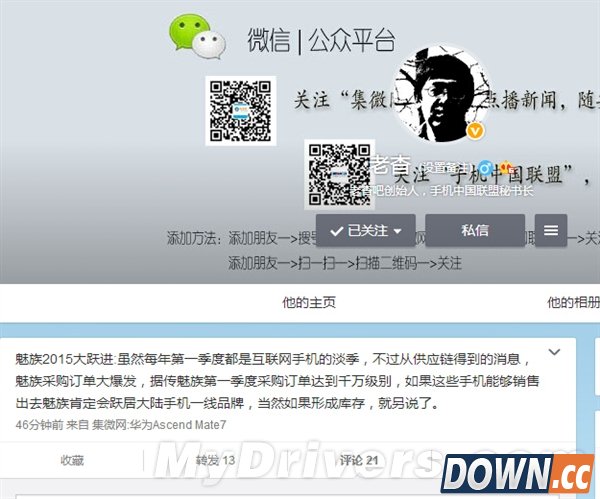Open the hamburger more-options menu
The image size is (600, 499).
[x=551, y=230]
